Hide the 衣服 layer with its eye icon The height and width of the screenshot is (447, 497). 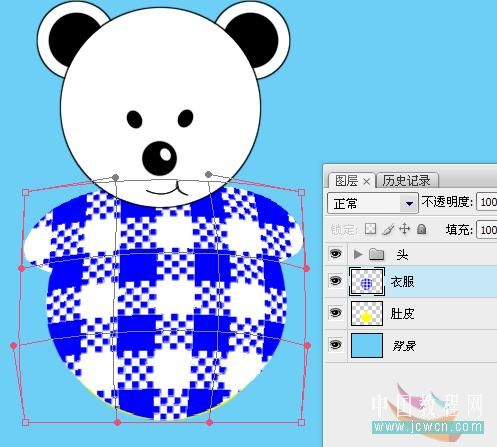coord(335,281)
